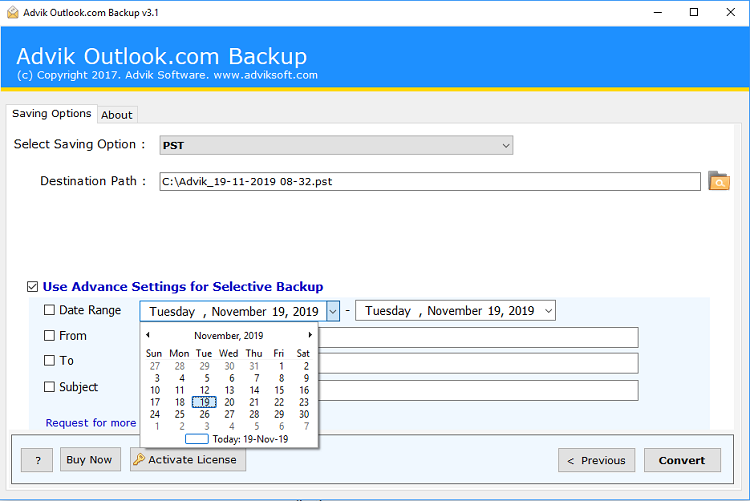Pick November 15 in calendar

(279, 390)
